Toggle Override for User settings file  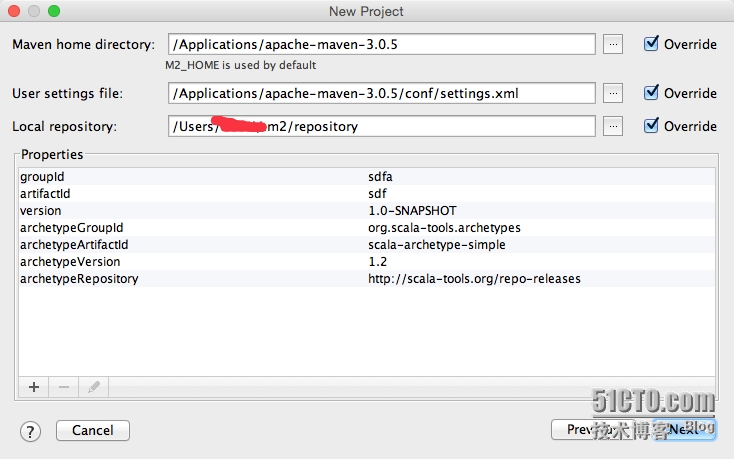pos(651,93)
